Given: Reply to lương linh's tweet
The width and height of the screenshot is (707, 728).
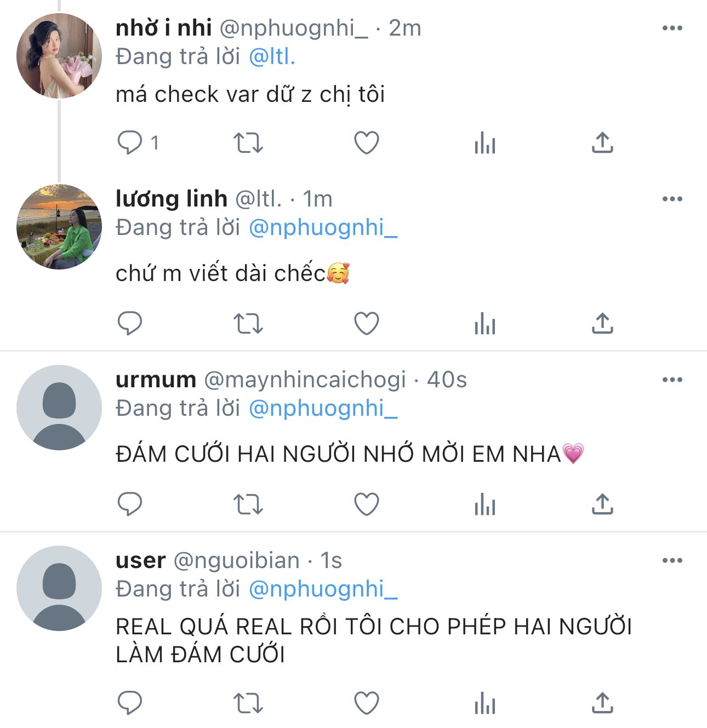Looking at the screenshot, I should coord(130,323).
